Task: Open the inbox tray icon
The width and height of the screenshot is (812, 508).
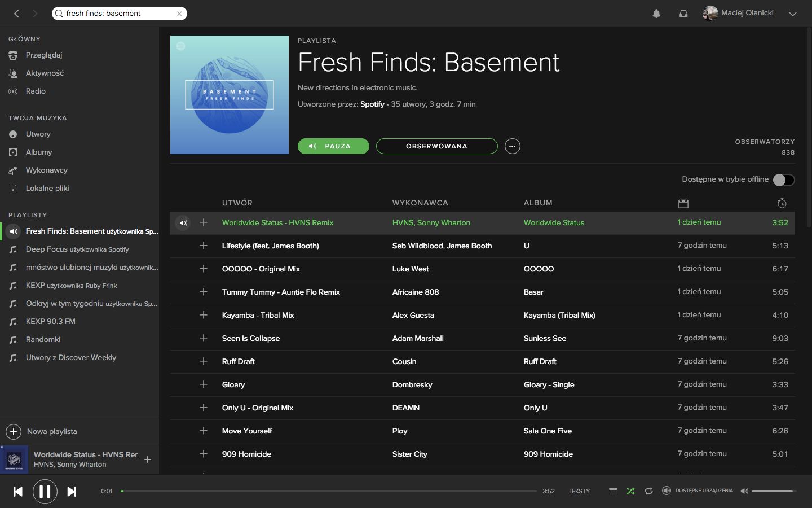Action: [x=683, y=14]
